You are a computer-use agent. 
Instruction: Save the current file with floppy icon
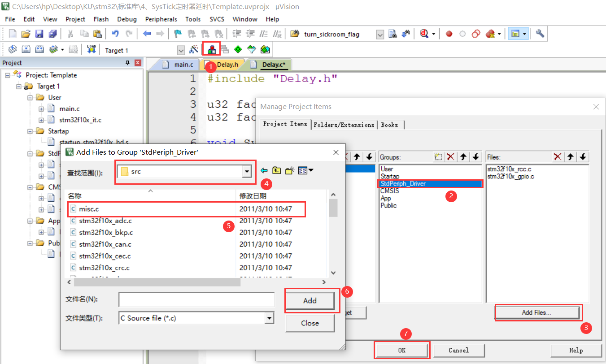[x=39, y=34]
